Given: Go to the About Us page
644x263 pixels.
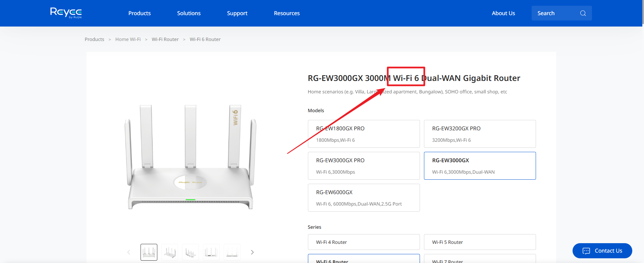Looking at the screenshot, I should pos(503,13).
